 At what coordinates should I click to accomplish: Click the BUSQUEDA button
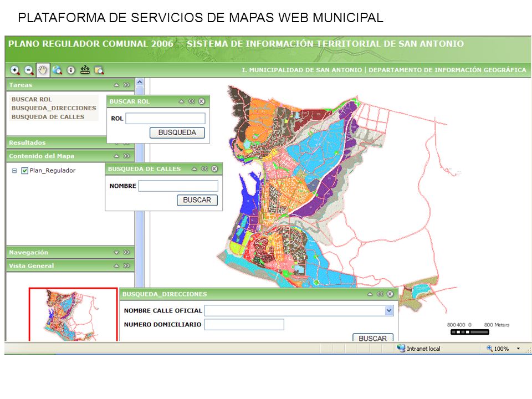coord(177,132)
